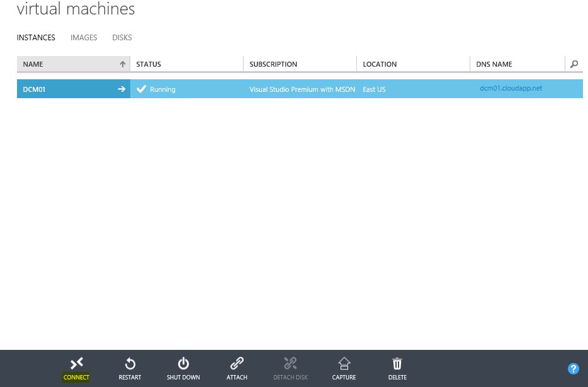Click the Running status checkmark icon
Viewport: 588px width, 387px height.
[x=142, y=89]
